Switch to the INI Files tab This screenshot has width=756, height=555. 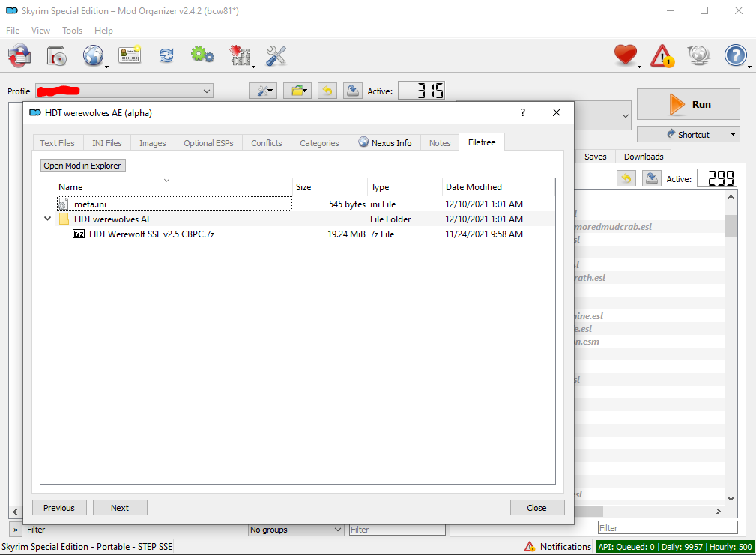(107, 143)
